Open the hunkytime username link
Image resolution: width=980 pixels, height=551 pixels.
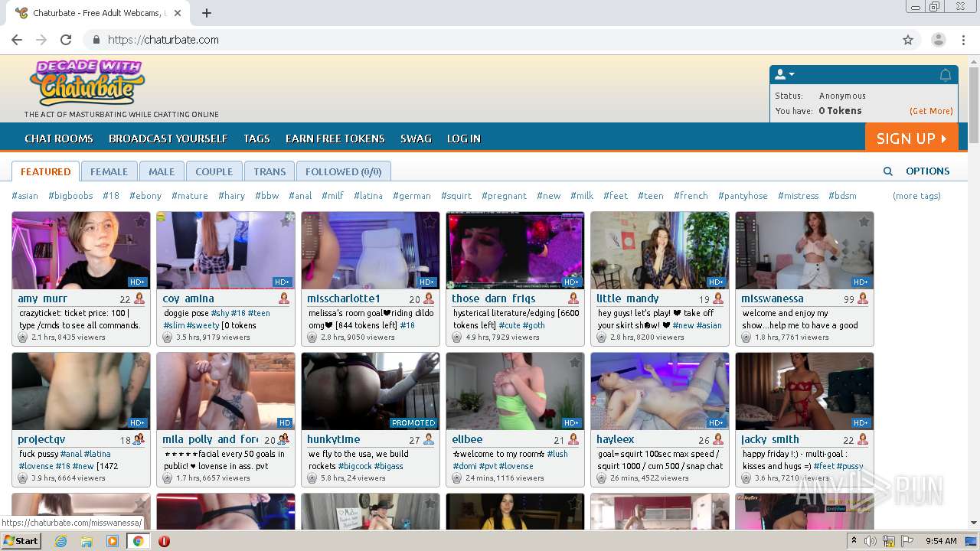[x=334, y=439]
